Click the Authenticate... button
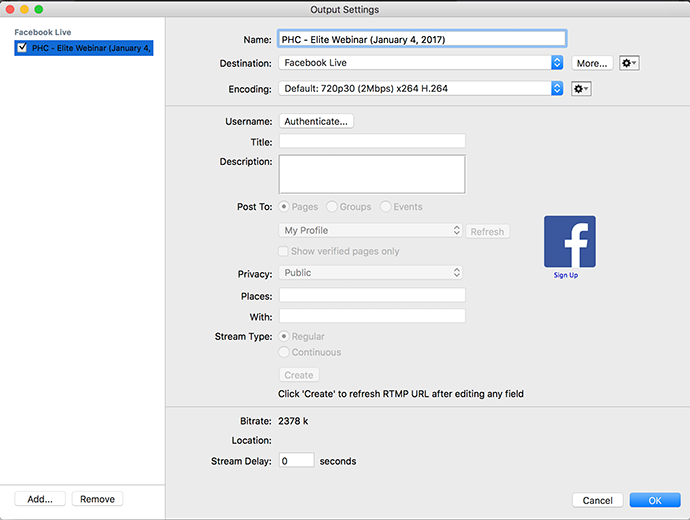 [x=316, y=121]
